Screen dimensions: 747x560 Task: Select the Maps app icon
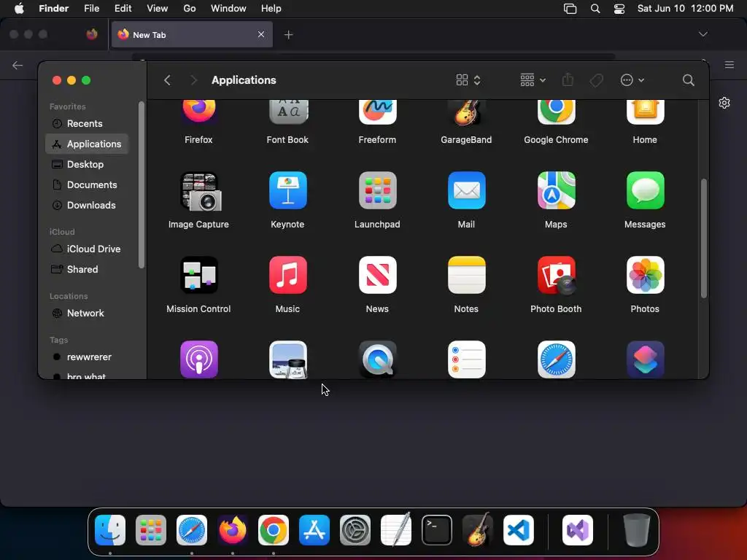click(556, 190)
